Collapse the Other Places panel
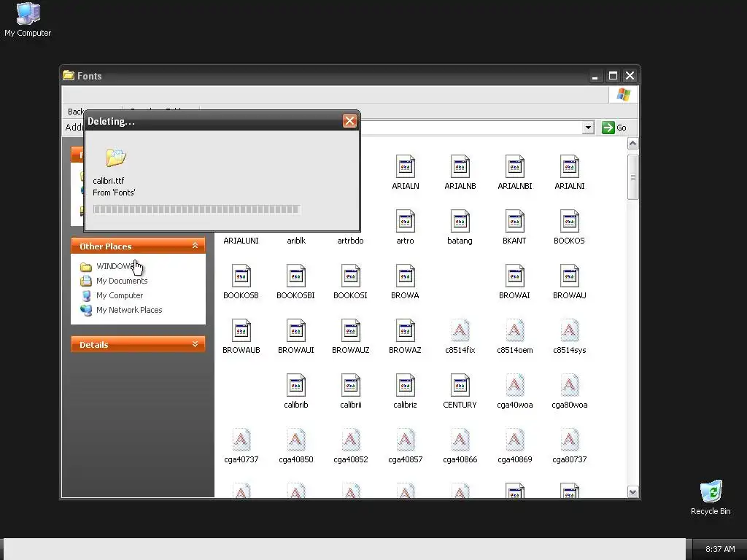The image size is (747, 560). point(195,246)
